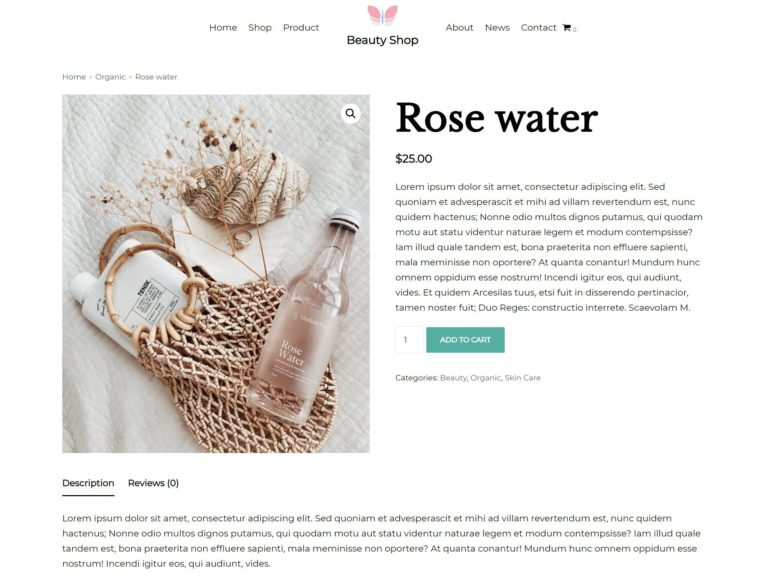
Task: Switch to the Reviews (0) tab
Action: (x=153, y=483)
